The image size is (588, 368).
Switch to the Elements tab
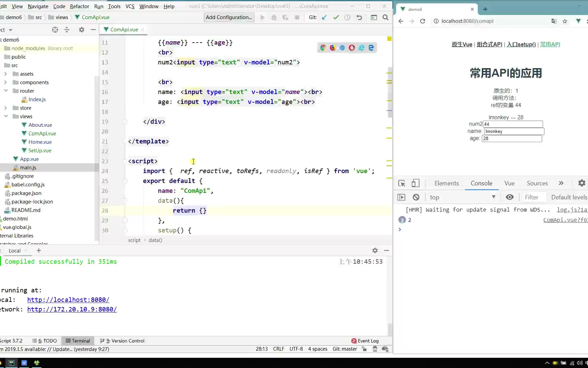click(x=446, y=183)
